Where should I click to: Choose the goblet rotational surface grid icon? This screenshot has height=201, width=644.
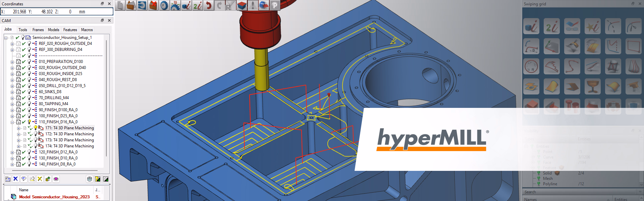[592, 87]
